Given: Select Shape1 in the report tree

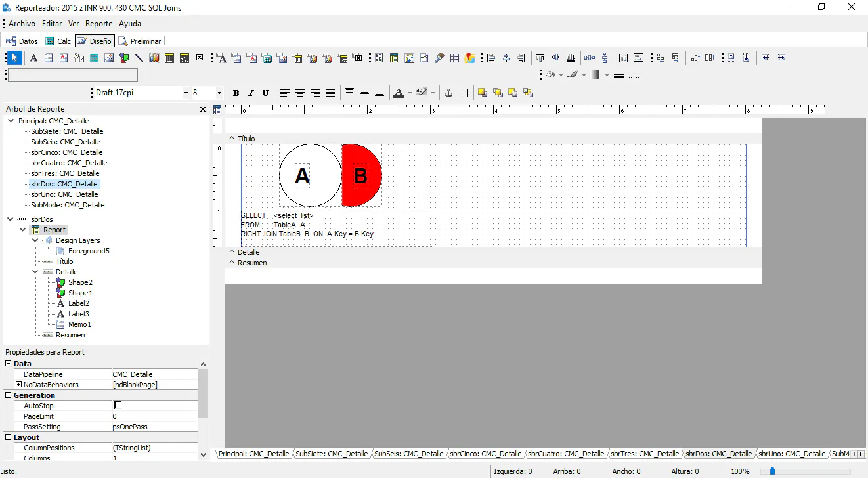Looking at the screenshot, I should [80, 293].
